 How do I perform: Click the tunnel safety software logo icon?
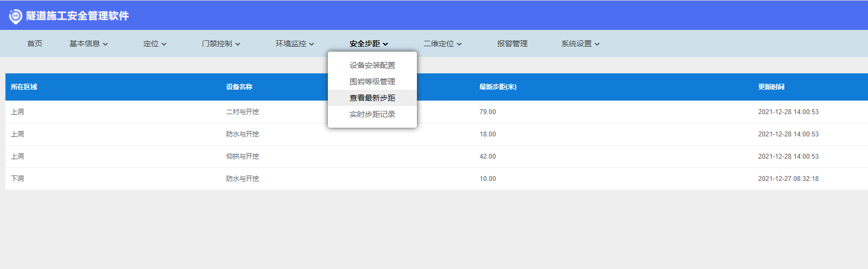[16, 16]
